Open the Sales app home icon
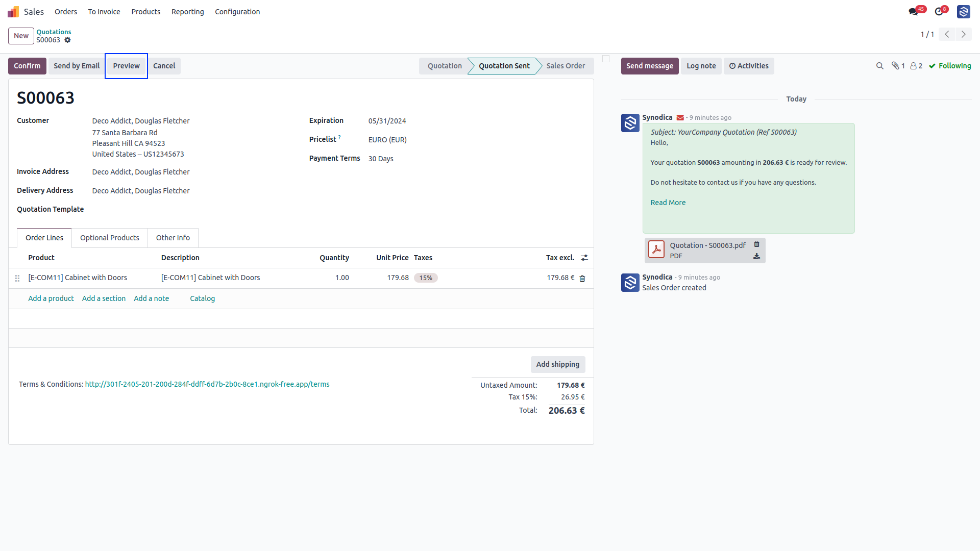Viewport: 980px width, 551px height. click(13, 12)
